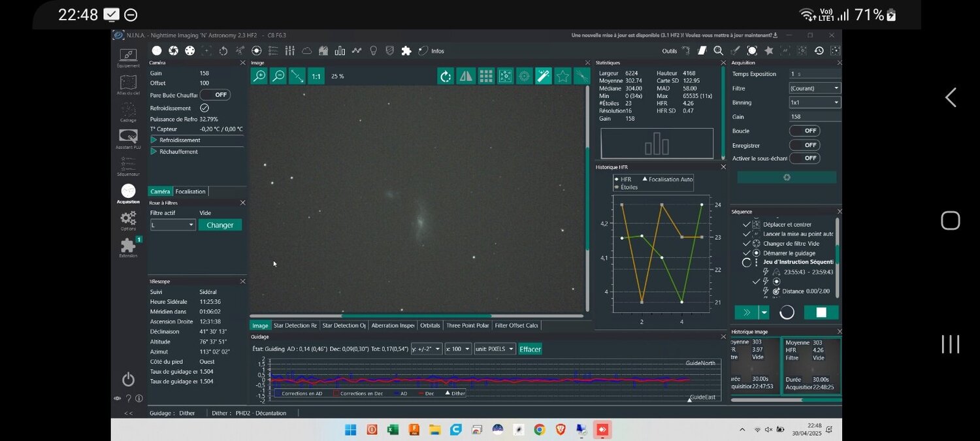The width and height of the screenshot is (980, 441).
Task: Open the Aberration Inspector tab
Action: tap(393, 325)
